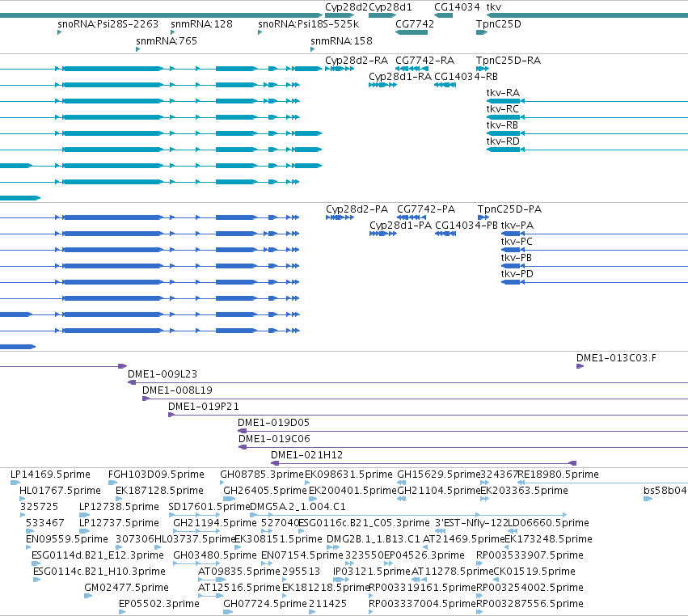Click the tkv-RB transcript label
Screen dimensions: 688x616
502,125
